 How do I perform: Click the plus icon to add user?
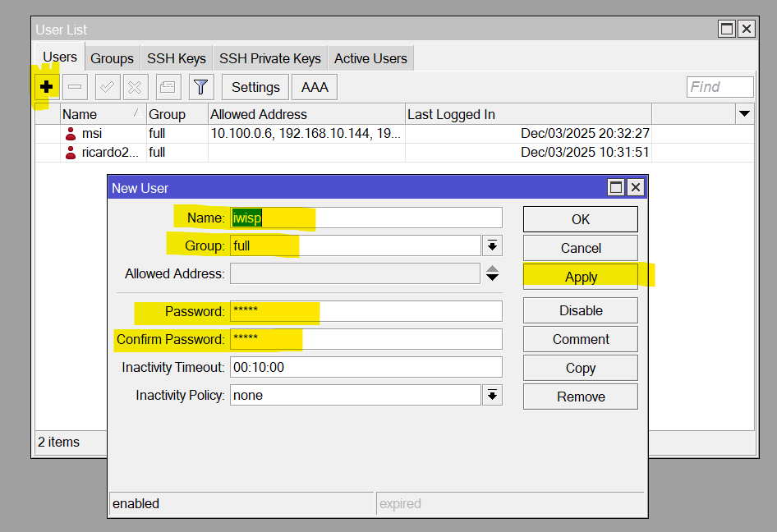point(47,87)
